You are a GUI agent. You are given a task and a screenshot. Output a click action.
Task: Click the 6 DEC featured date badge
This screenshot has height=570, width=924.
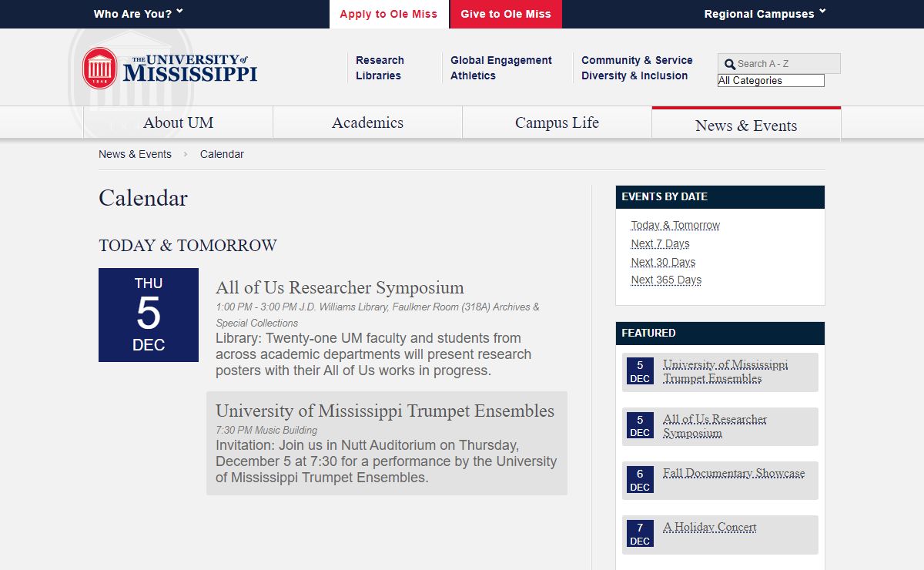[x=640, y=480]
